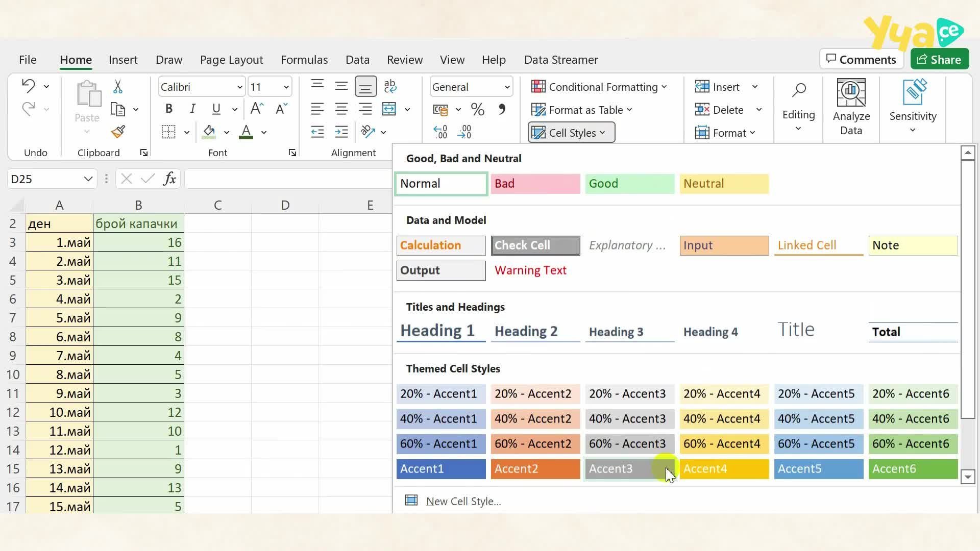Click the Undo arrow icon
The image size is (980, 551).
(28, 86)
